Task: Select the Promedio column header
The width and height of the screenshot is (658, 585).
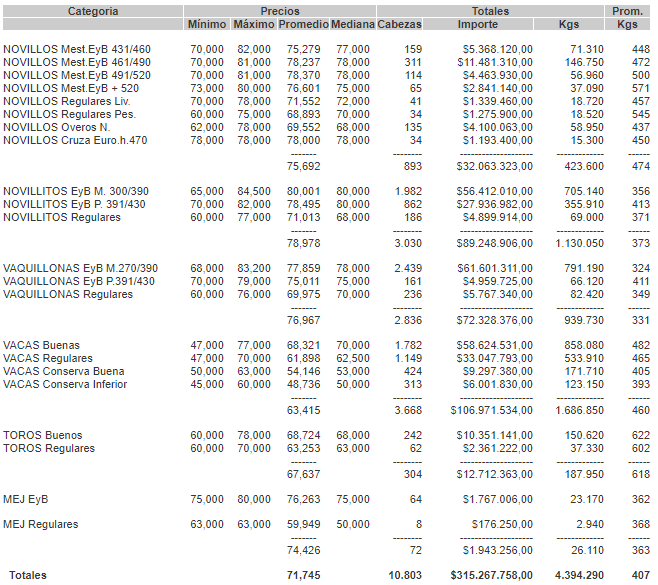Action: point(302,25)
